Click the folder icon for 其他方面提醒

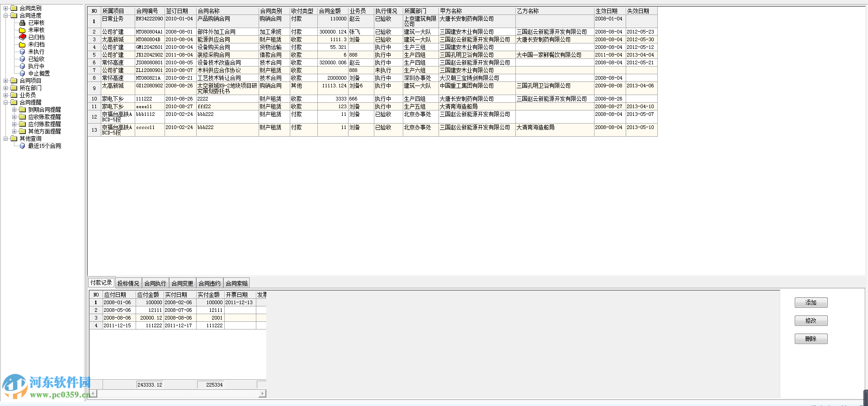22,131
